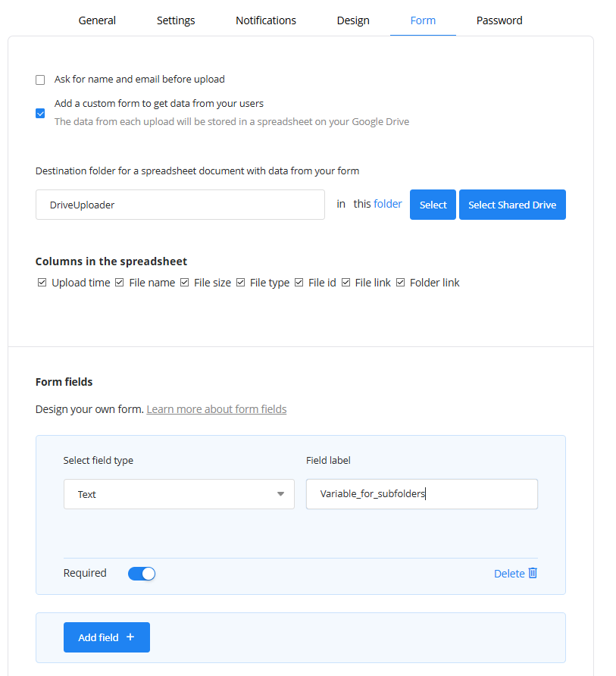This screenshot has height=676, width=616.
Task: Open the Text field type combo box
Action: [x=179, y=494]
